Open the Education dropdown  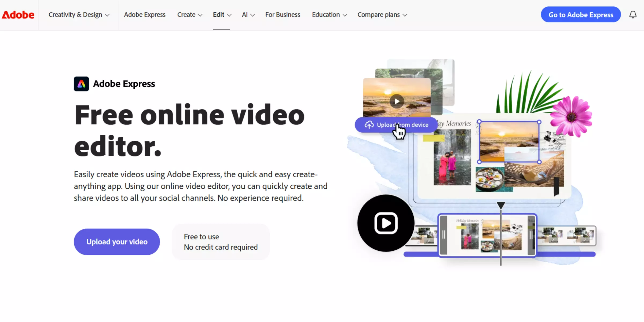point(329,15)
